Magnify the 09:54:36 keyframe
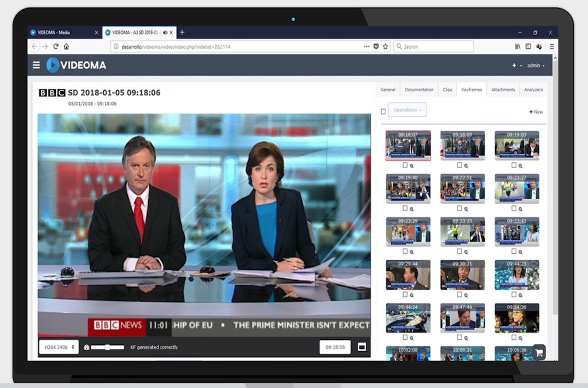Viewport: 588px width, 388px height. point(520,338)
